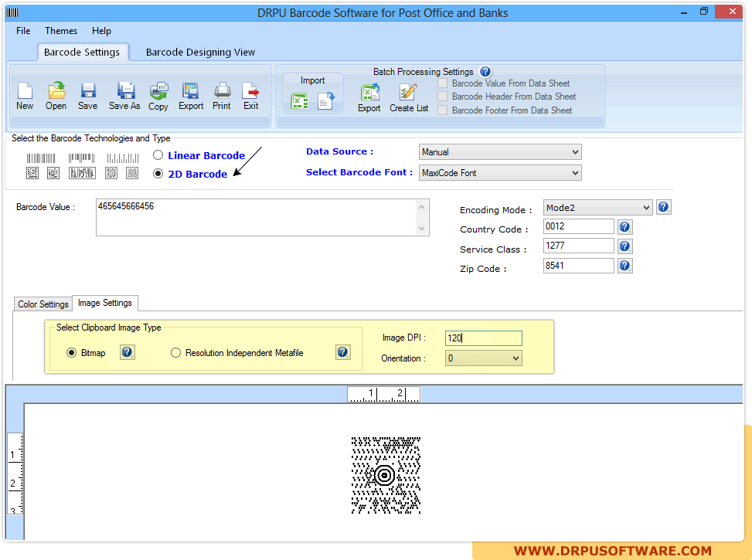Click the third linear barcode sample icon

(123, 158)
